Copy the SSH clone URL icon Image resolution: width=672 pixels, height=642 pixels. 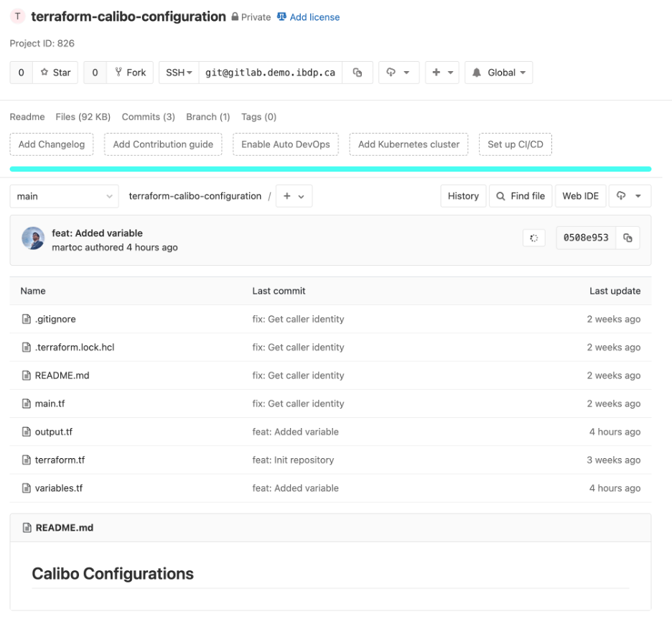coord(358,73)
